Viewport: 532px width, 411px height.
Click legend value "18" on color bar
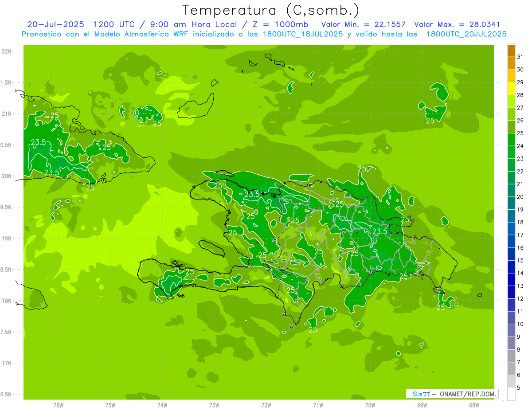(x=520, y=222)
